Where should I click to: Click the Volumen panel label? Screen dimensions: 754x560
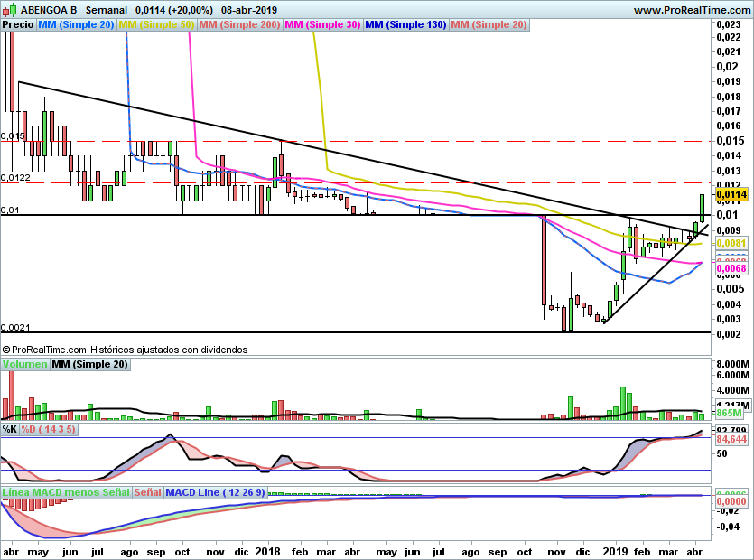click(24, 364)
